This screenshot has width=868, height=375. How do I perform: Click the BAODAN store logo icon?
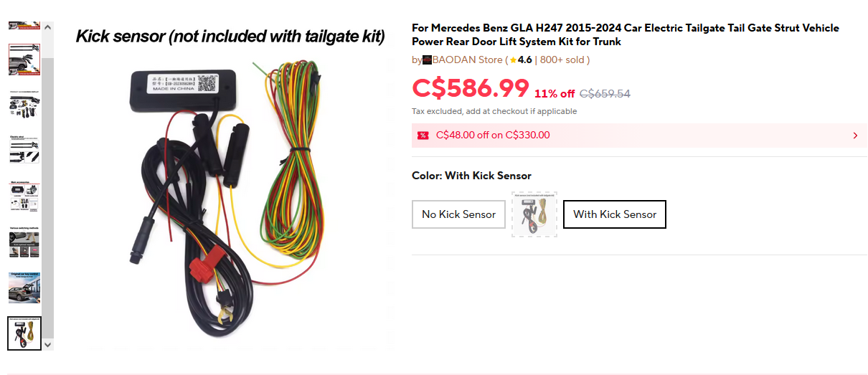tap(427, 60)
